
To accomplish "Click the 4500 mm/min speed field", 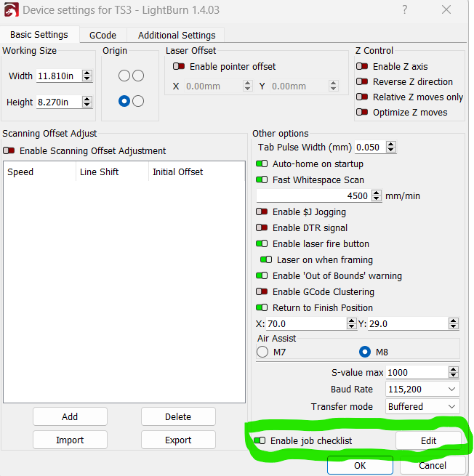I will click(x=314, y=195).
